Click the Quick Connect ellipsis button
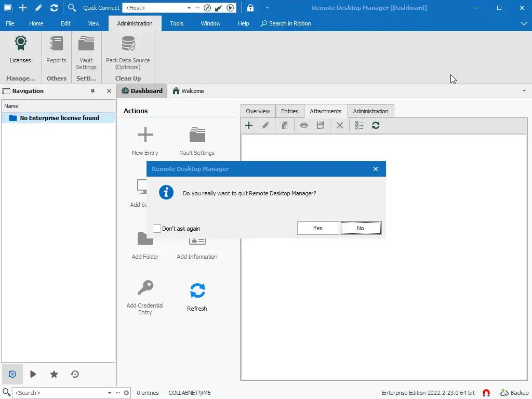Screen dimensions: 532x399 tap(197, 8)
